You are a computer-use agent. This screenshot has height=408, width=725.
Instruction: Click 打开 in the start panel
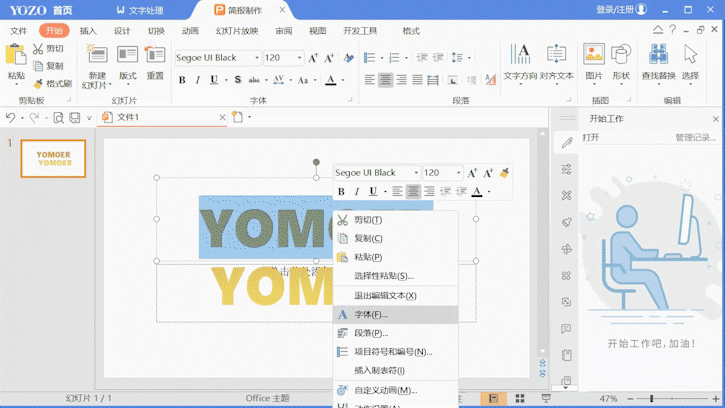(590, 137)
